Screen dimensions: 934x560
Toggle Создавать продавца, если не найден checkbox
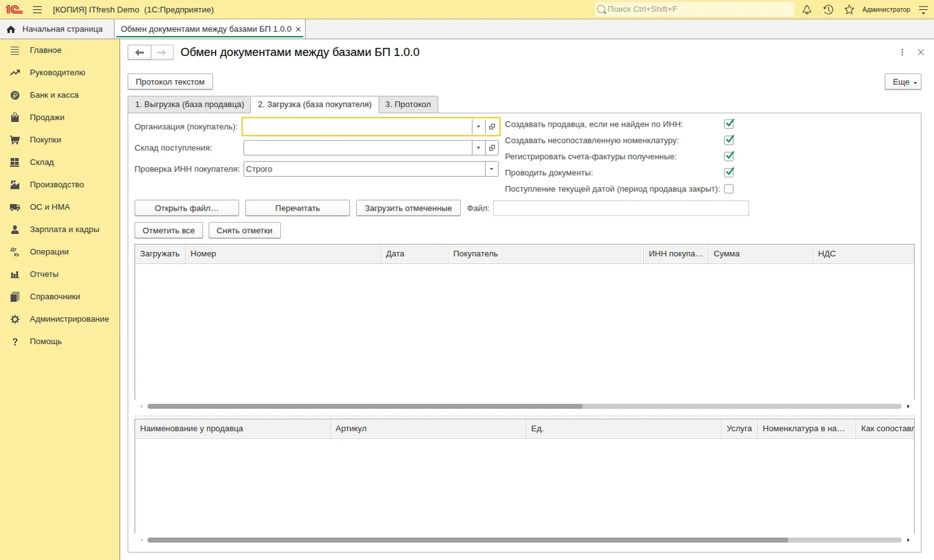tap(729, 124)
